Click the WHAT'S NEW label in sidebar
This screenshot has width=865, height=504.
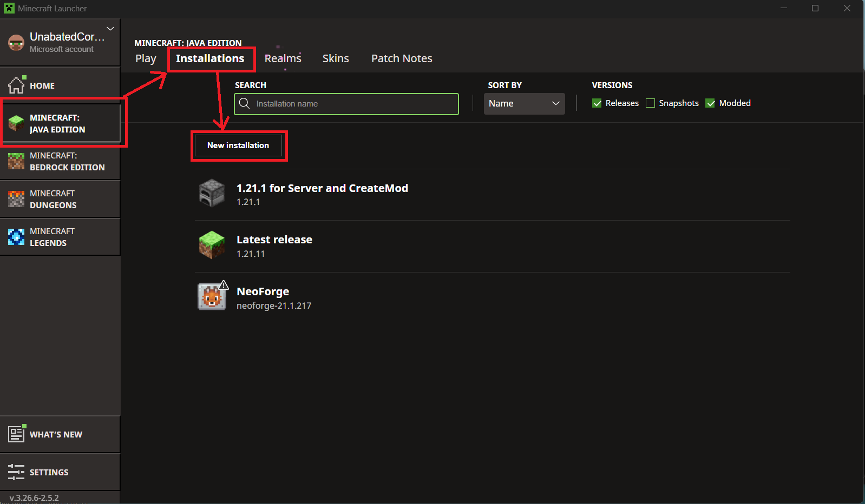point(56,435)
